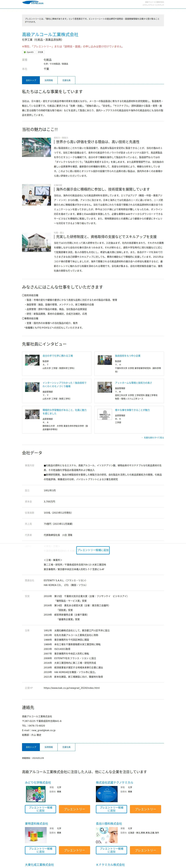Open 大東化成工業株式会社 company link
The height and width of the screenshot is (868, 186).
pos(40,865)
